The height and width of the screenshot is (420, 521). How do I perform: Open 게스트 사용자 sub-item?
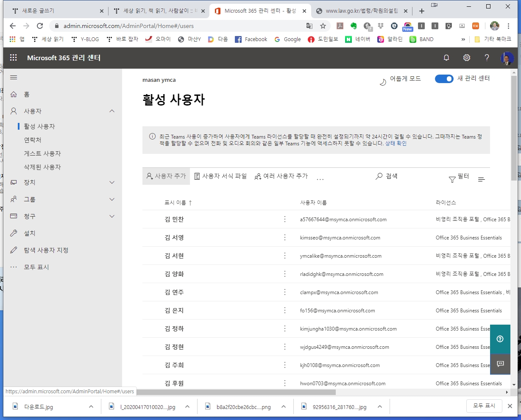click(42, 153)
